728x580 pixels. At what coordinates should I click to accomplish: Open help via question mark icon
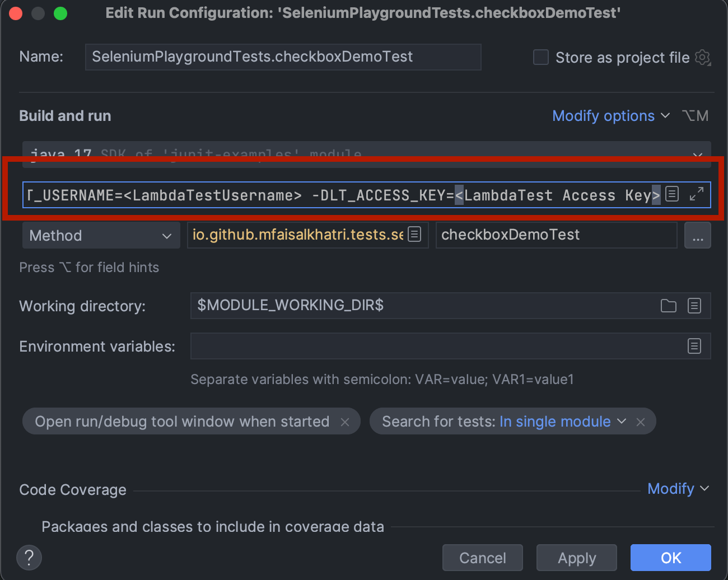click(x=29, y=558)
